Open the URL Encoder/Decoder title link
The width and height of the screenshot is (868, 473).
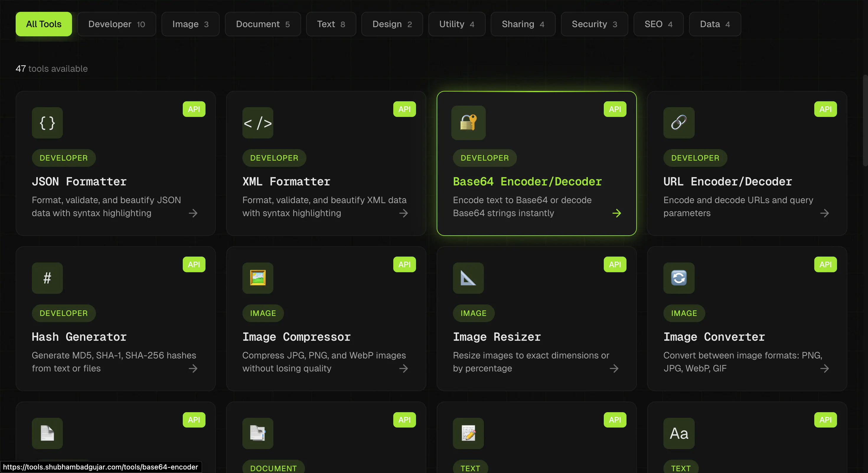(x=727, y=182)
